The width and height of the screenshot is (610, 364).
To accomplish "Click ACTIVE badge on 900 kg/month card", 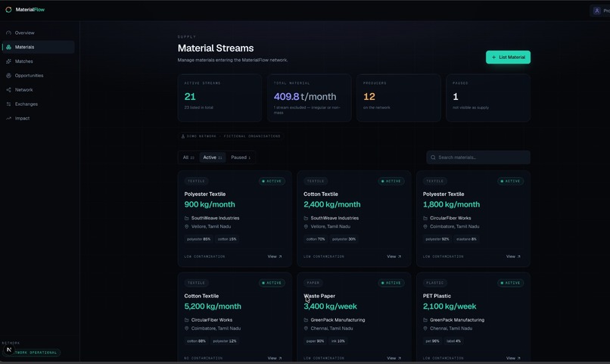I will click(x=272, y=181).
